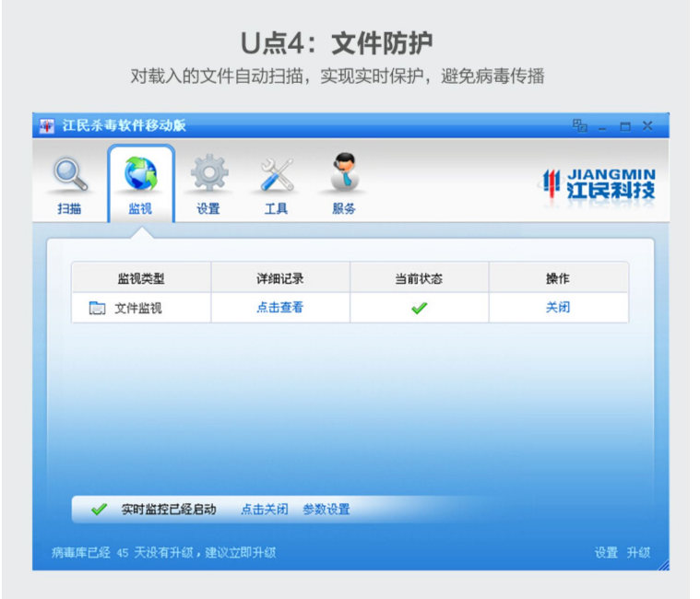Click the JIANGMIN 江民科技 logo
This screenshot has height=599, width=700.
599,182
